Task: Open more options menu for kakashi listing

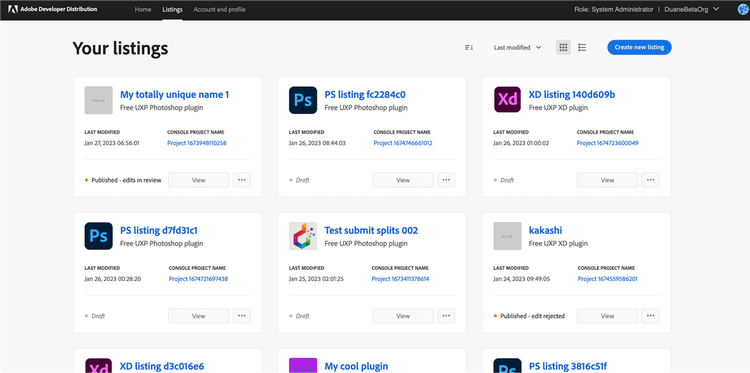Action: (x=651, y=316)
